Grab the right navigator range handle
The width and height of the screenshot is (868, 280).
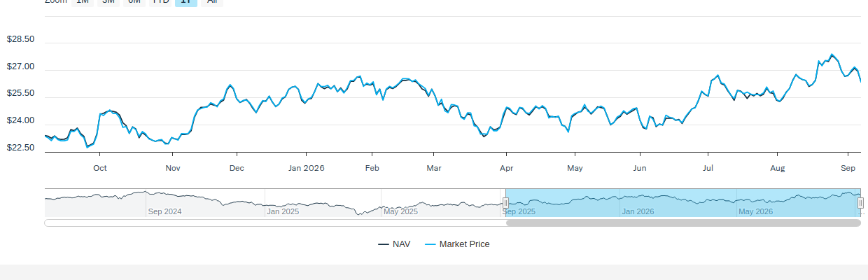(861, 203)
